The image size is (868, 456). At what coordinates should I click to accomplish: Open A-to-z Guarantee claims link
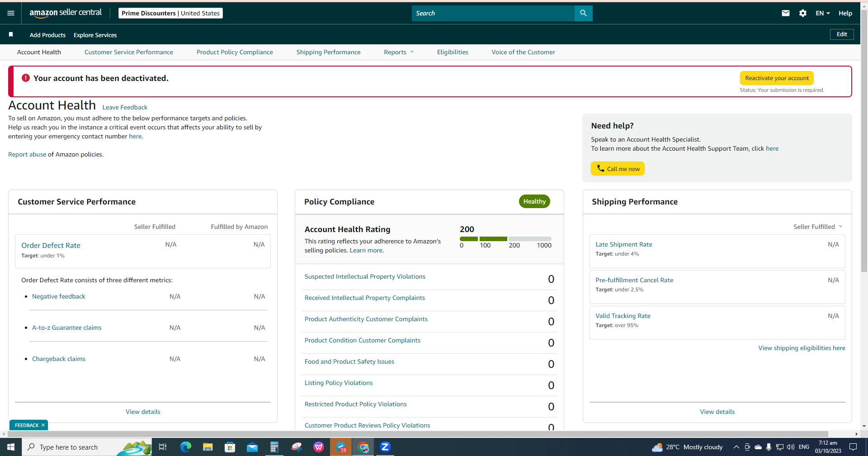point(67,328)
